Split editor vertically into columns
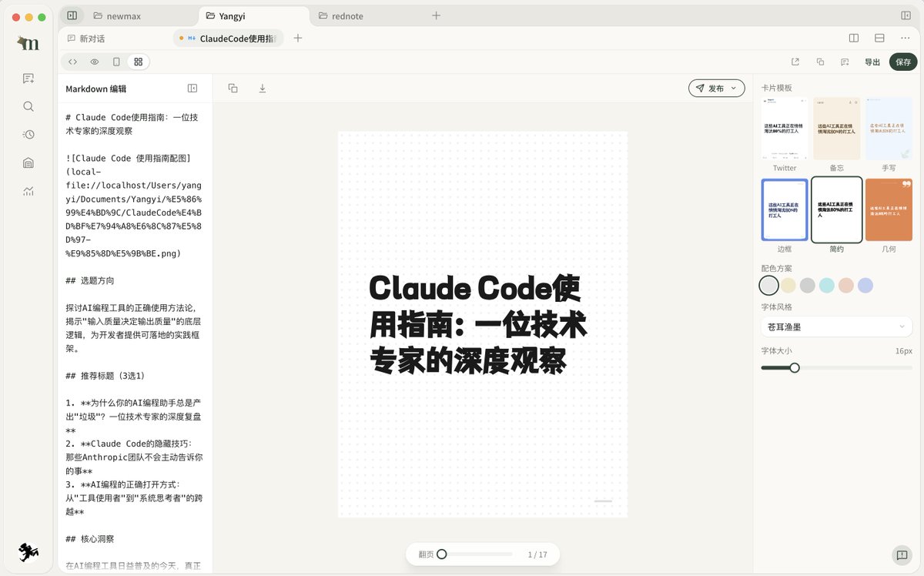 tap(854, 39)
